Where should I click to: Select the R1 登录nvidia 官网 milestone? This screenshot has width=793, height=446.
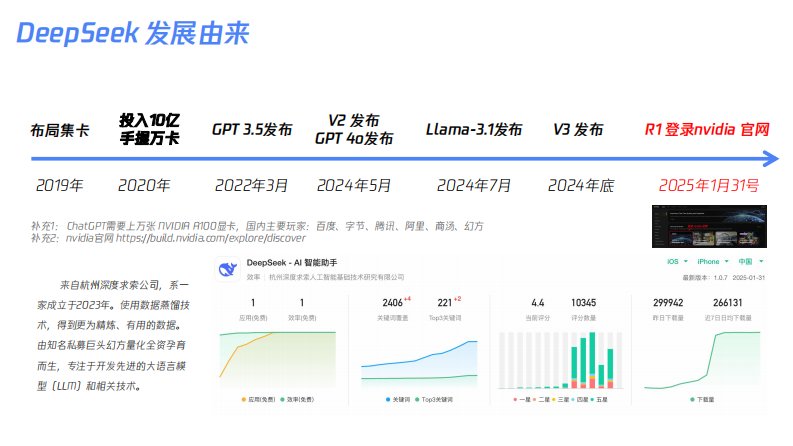pyautogui.click(x=707, y=129)
